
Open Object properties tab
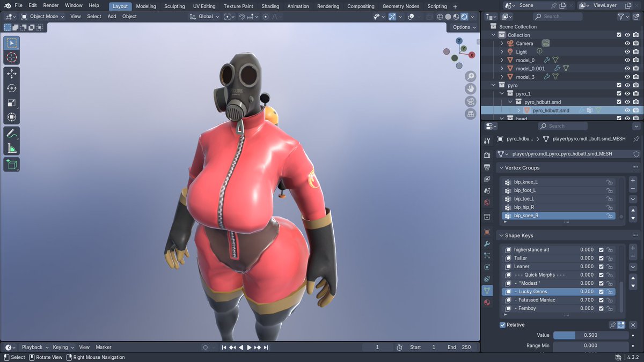tap(487, 232)
